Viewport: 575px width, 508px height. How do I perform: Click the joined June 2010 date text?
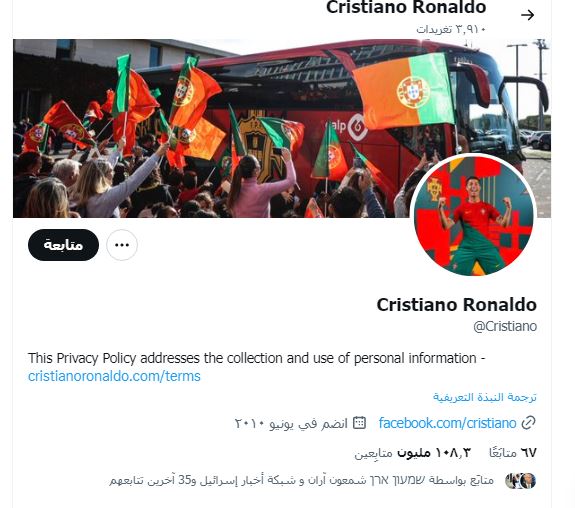(x=291, y=423)
